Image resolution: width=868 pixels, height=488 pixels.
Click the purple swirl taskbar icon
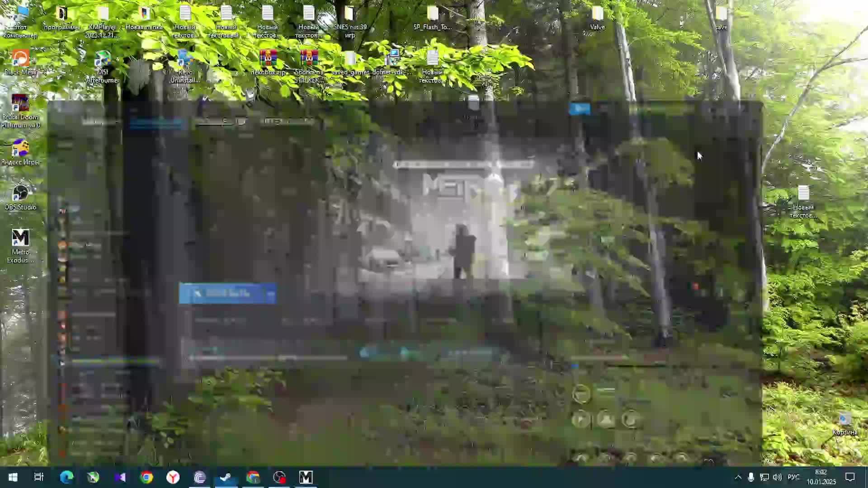pos(200,477)
